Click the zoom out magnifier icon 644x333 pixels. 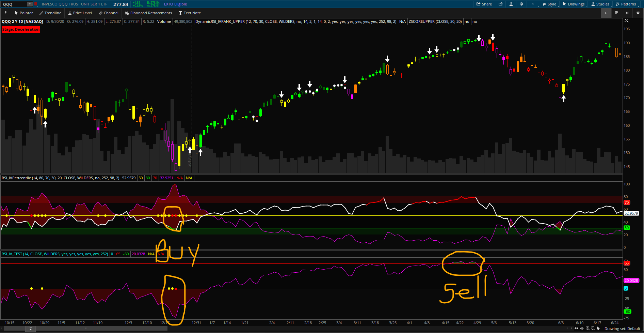[593, 329]
